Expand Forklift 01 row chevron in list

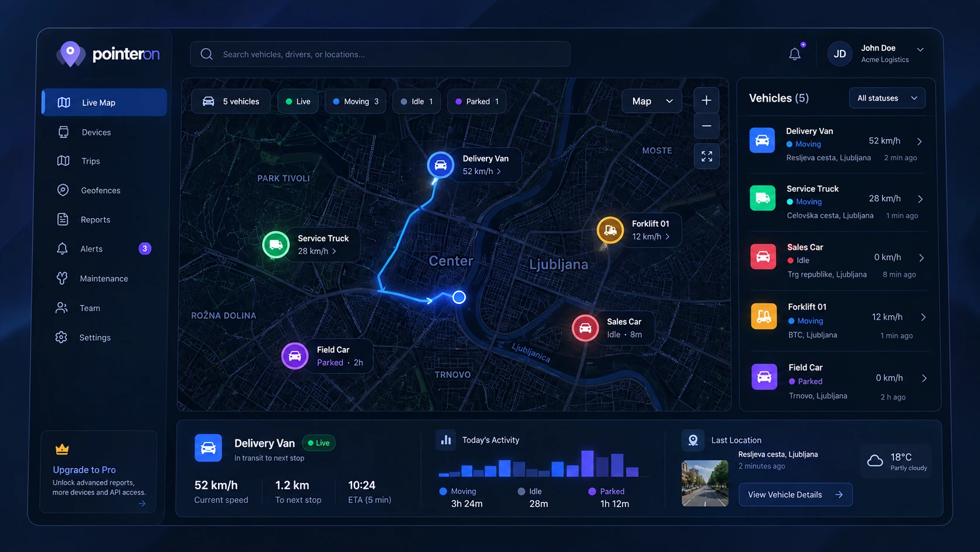(923, 317)
